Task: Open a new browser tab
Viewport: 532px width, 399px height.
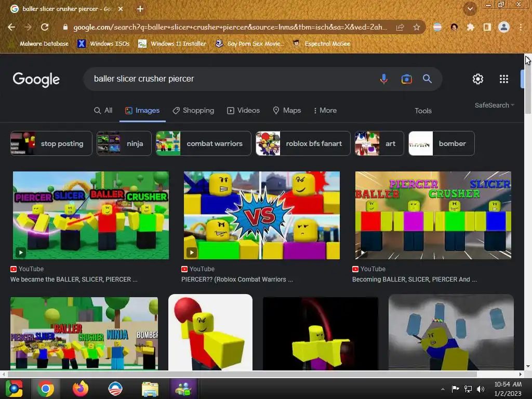Action: (140, 9)
